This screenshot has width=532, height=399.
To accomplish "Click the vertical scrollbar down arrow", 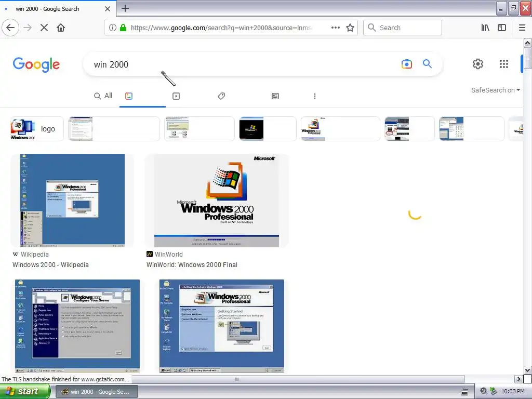I will [527, 370].
